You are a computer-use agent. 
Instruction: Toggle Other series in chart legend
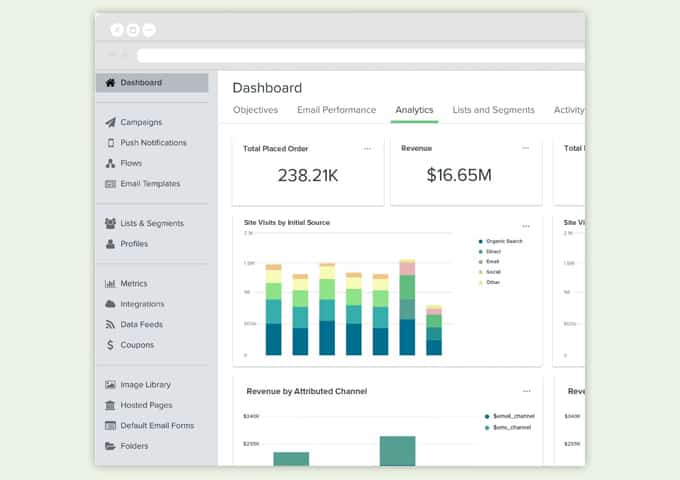pyautogui.click(x=490, y=282)
